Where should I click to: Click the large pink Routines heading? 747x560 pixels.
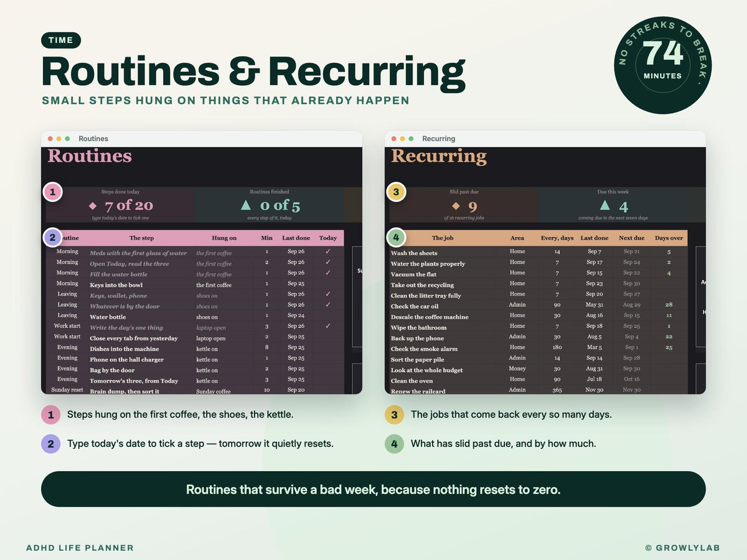pos(90,156)
